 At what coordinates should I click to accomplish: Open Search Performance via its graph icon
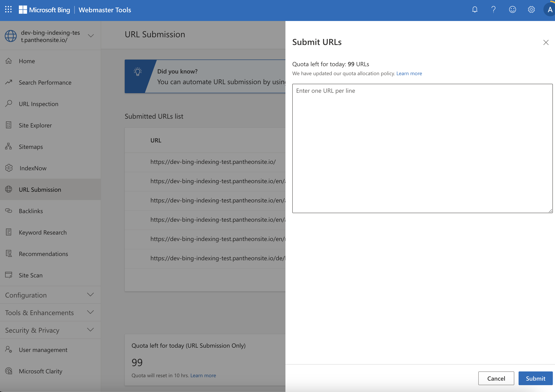click(x=9, y=82)
